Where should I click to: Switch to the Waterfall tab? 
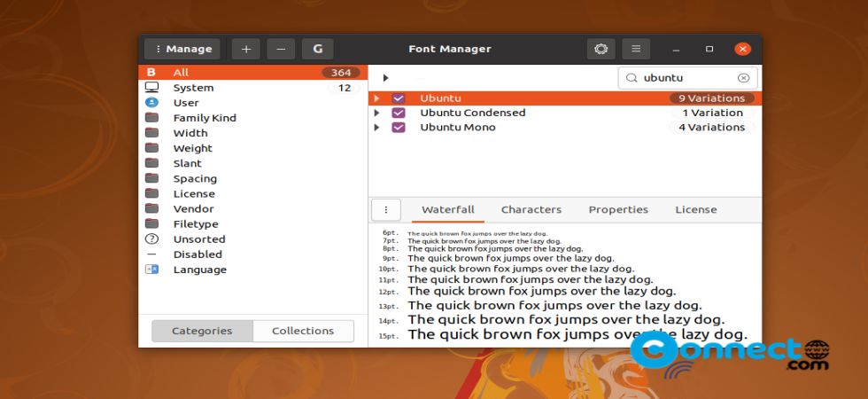click(448, 209)
